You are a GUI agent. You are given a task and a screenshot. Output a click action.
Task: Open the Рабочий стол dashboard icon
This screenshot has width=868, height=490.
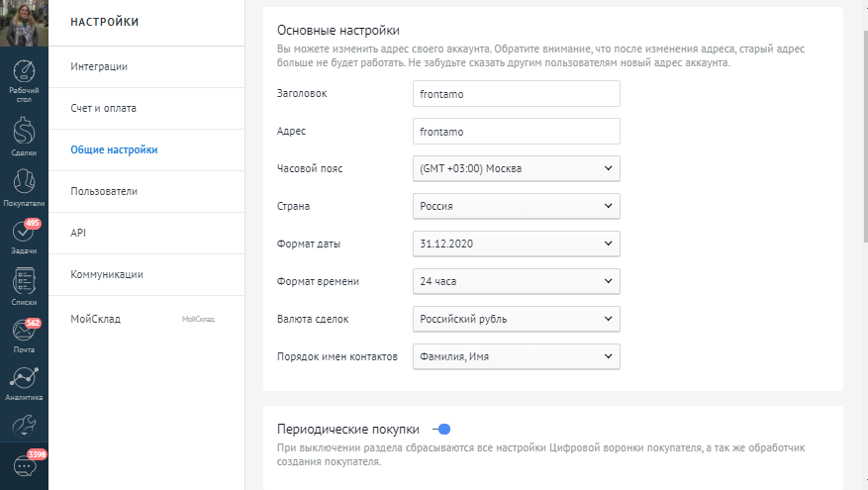[24, 79]
